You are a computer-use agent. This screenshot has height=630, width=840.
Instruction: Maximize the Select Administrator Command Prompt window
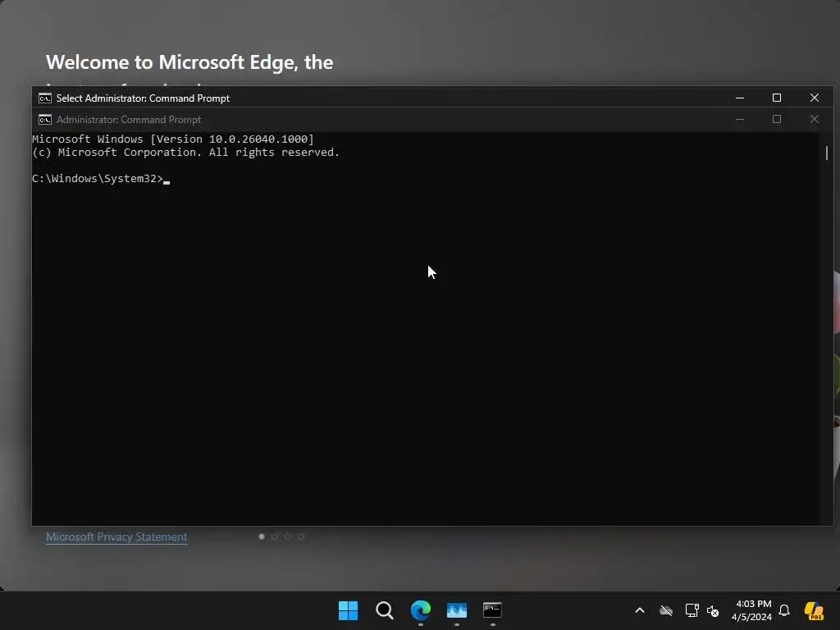(x=777, y=98)
